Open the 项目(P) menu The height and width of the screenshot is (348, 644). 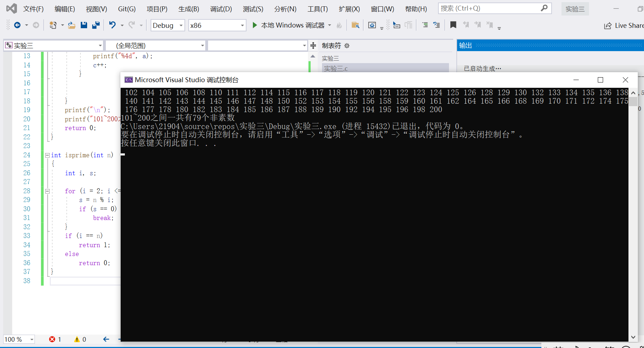click(157, 9)
